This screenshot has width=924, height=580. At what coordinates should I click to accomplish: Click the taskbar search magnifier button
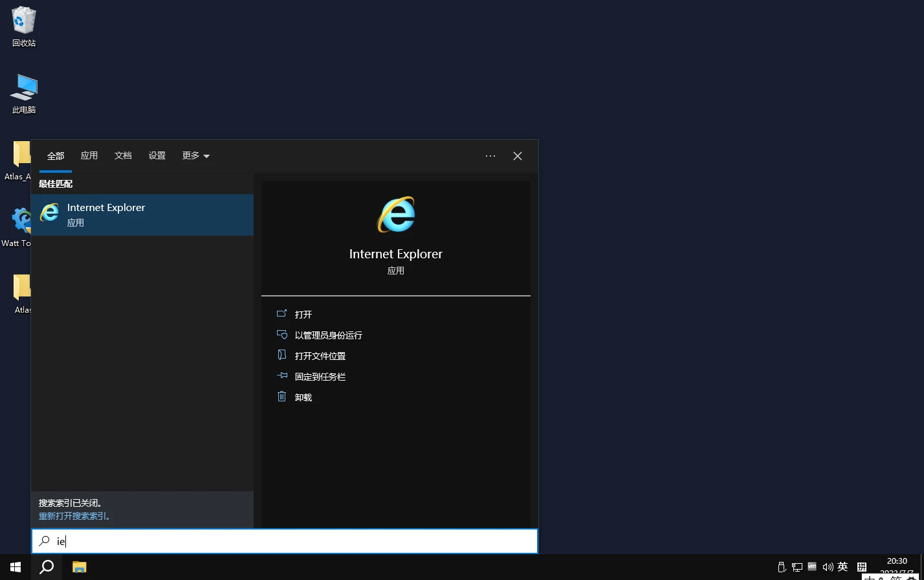click(x=47, y=567)
